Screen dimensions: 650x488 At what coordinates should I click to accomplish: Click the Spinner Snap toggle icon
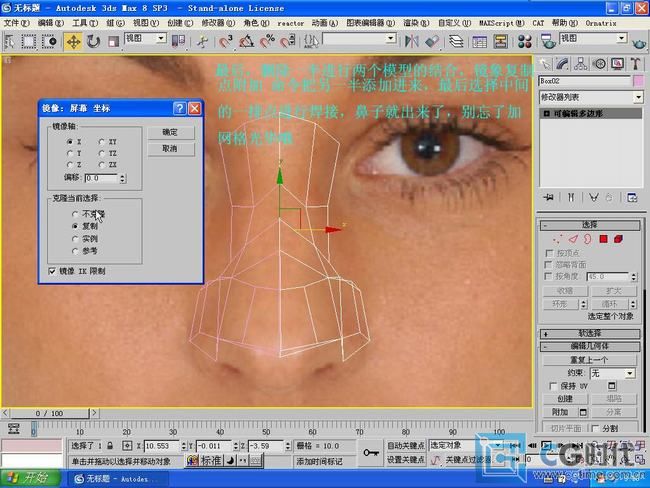tap(288, 41)
